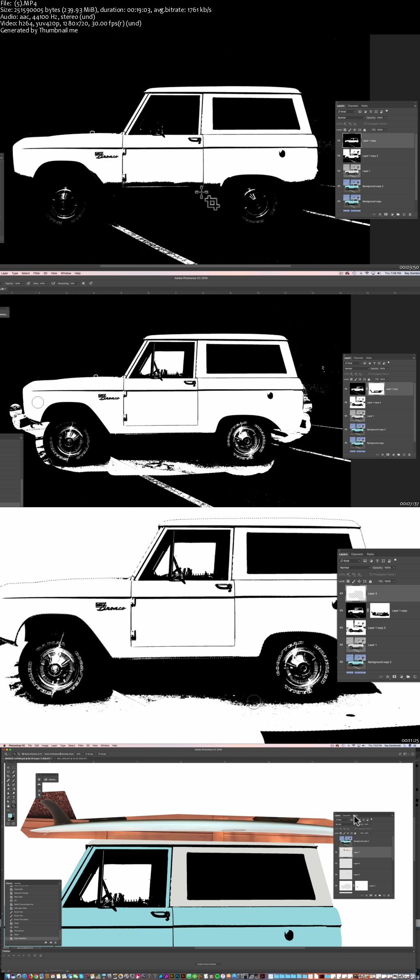
Task: Click the Create Frame Animation button
Action: [x=207, y=964]
